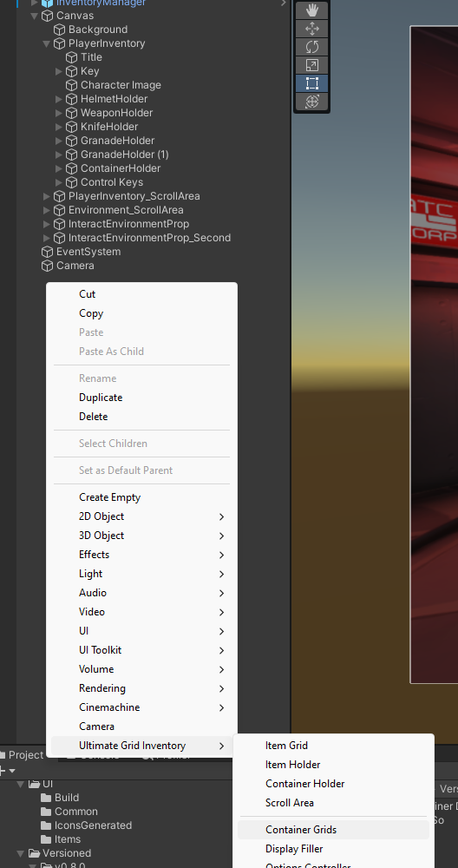The image size is (458, 868).
Task: Select the Move tool
Action: tap(312, 29)
